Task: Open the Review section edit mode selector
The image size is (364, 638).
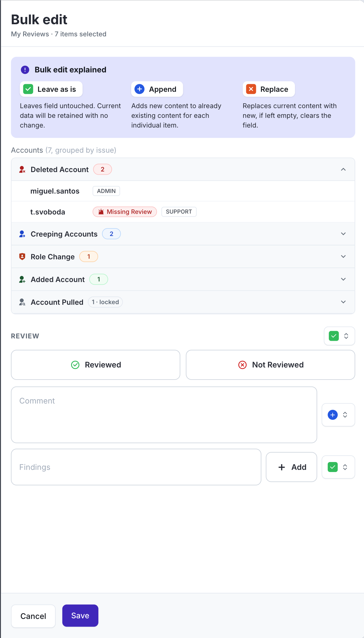Action: [339, 336]
